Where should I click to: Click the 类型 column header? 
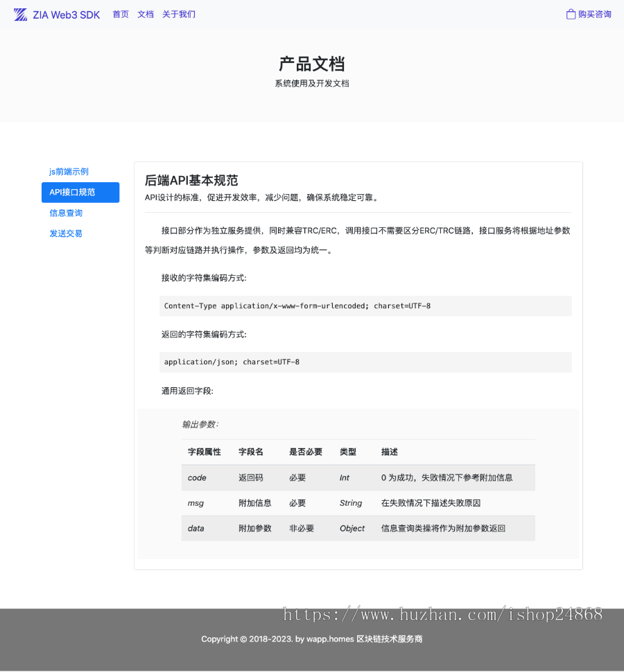point(348,452)
